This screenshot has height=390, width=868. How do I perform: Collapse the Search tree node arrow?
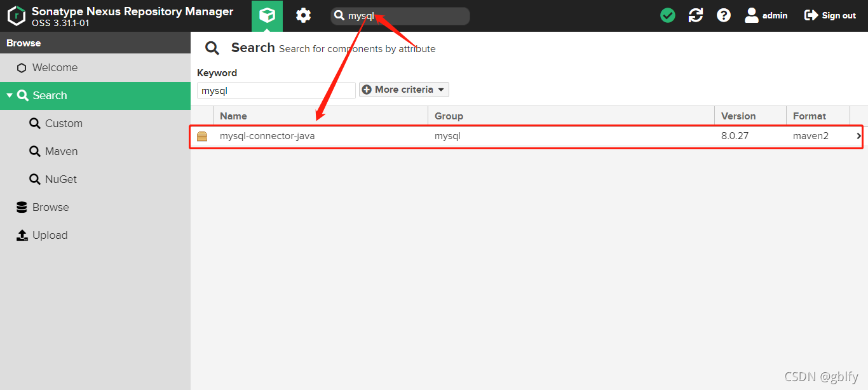point(10,95)
